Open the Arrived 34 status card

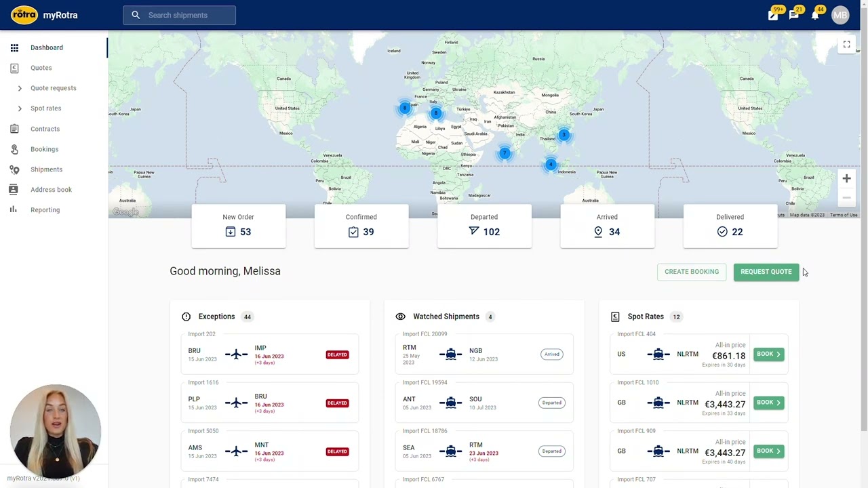pos(607,225)
